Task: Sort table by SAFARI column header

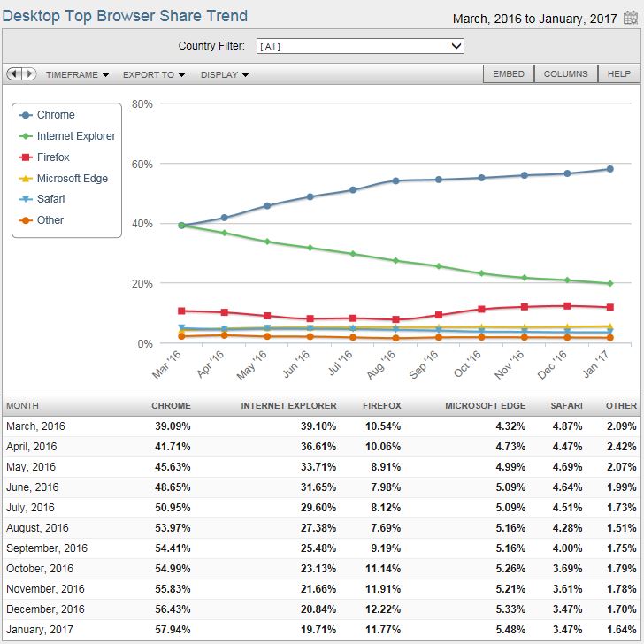Action: 566,406
